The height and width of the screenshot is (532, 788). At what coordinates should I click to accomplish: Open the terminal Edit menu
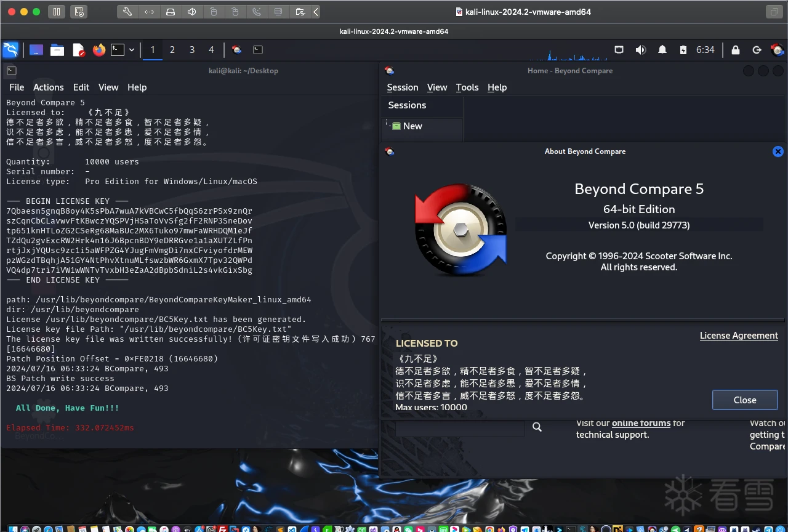point(81,87)
